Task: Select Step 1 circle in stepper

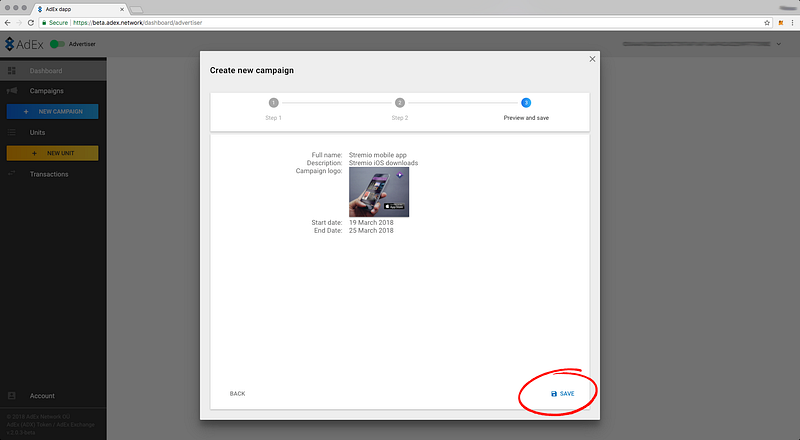Action: (x=273, y=103)
